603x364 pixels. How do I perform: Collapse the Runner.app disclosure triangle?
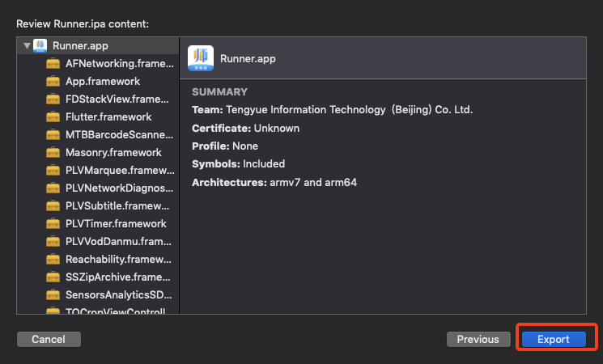tap(27, 46)
